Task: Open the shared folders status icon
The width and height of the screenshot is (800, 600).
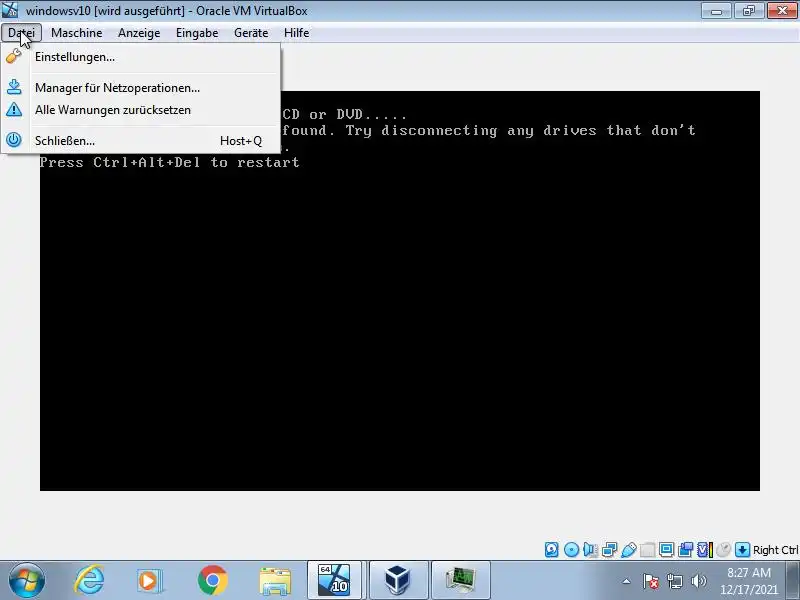Action: [647, 549]
